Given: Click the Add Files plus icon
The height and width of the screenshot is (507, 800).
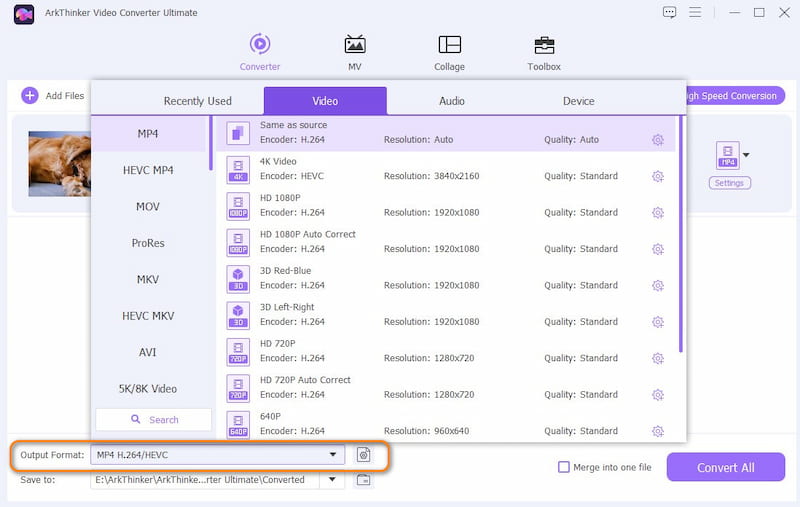Looking at the screenshot, I should 30,95.
